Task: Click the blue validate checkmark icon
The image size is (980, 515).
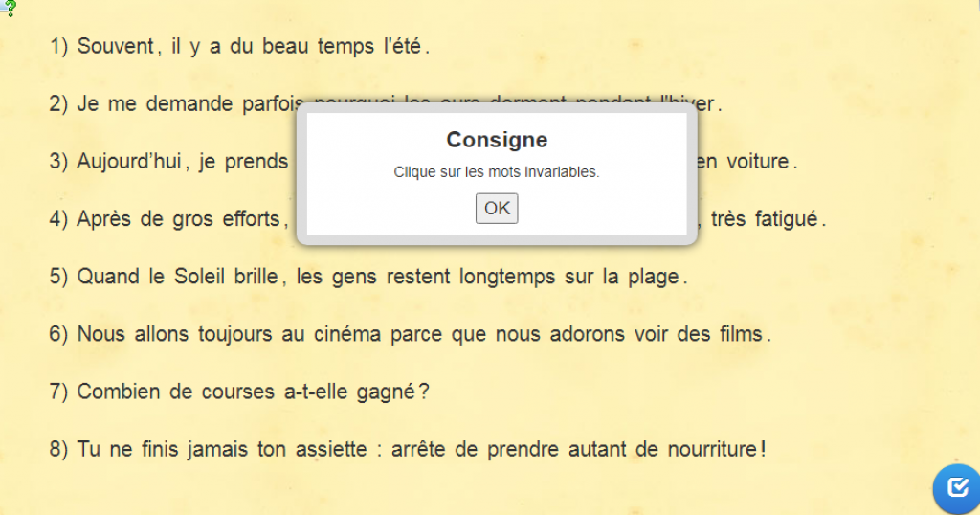Action: coord(957,488)
